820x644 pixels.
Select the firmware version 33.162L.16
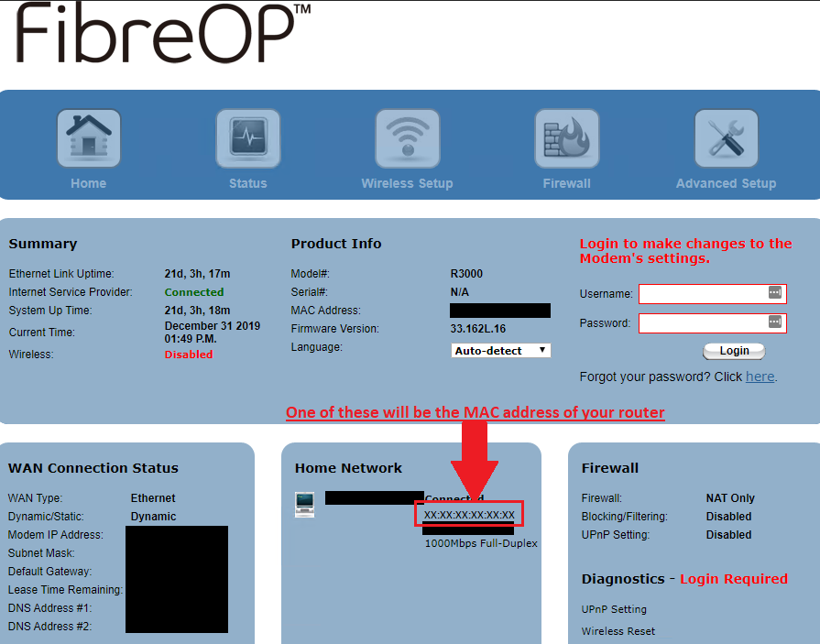(x=478, y=329)
